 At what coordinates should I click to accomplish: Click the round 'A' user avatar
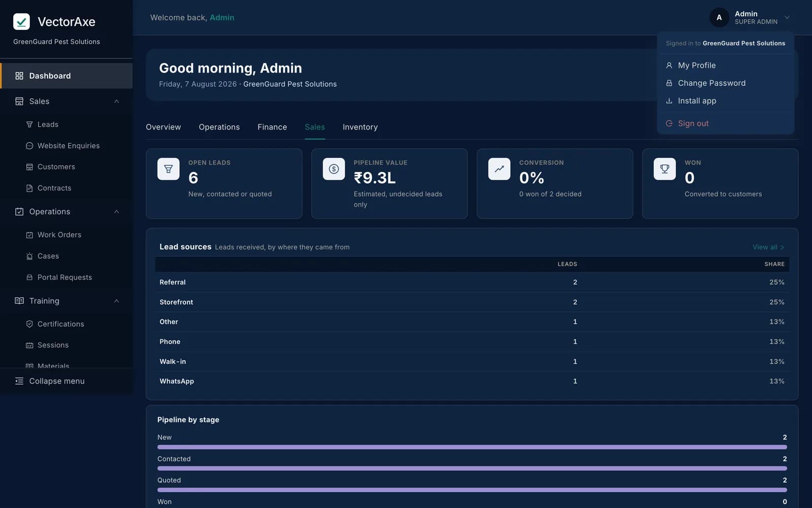[719, 17]
